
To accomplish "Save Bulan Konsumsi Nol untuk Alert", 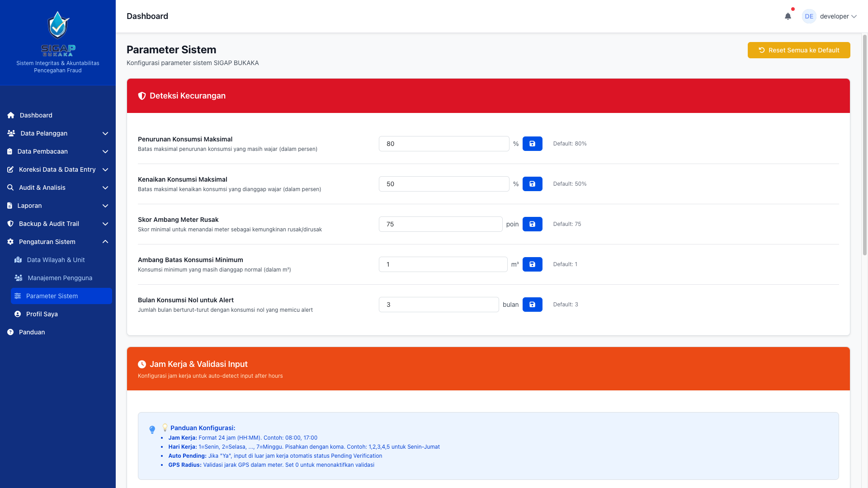I will 532,305.
